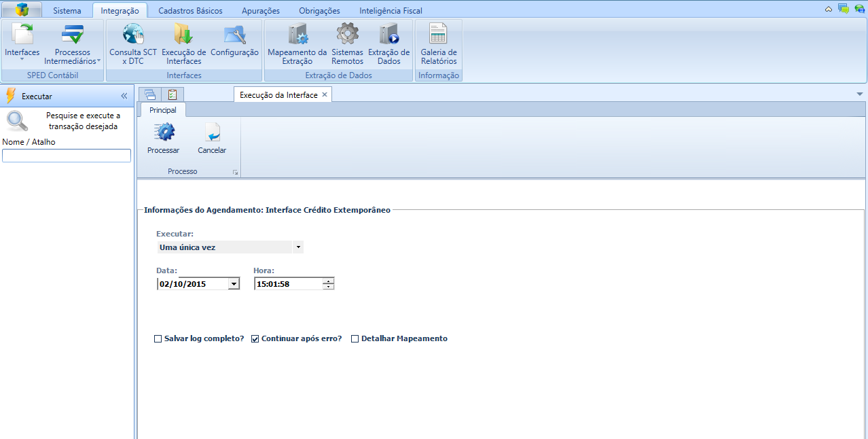Open Sistemas Remotos gear icon

[x=348, y=34]
